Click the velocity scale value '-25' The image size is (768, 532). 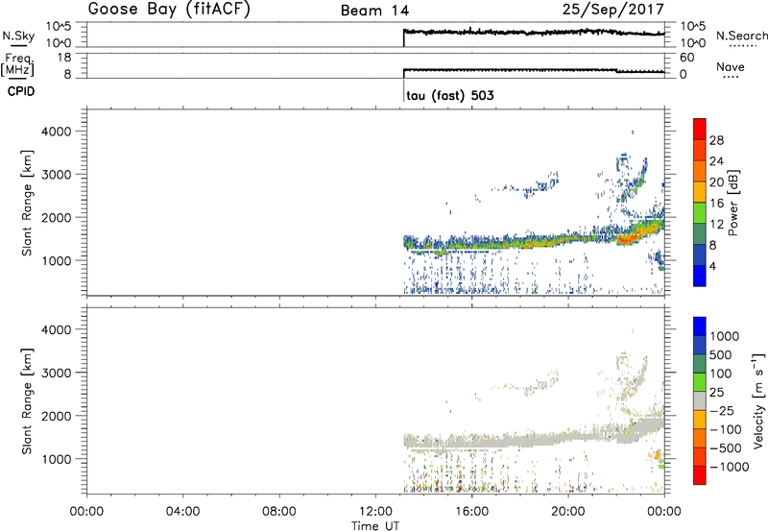pyautogui.click(x=722, y=411)
